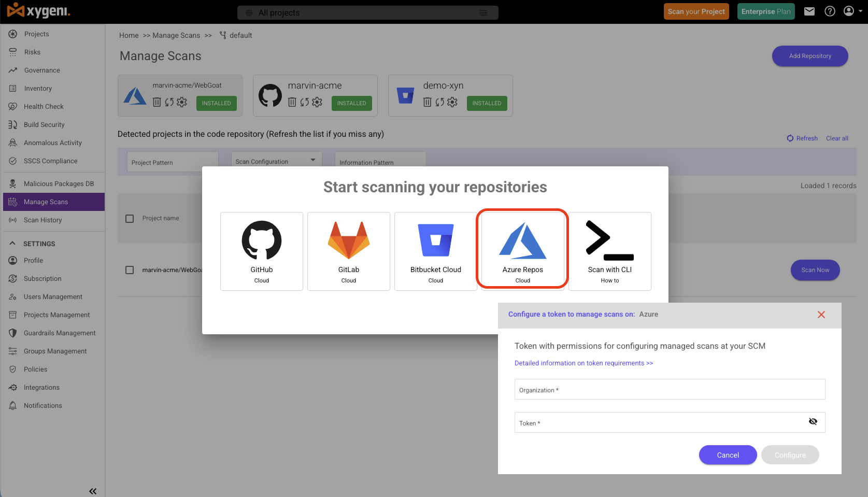The width and height of the screenshot is (868, 497).
Task: Click the sync icon on marvin-acme/WebGoat card
Action: [169, 102]
